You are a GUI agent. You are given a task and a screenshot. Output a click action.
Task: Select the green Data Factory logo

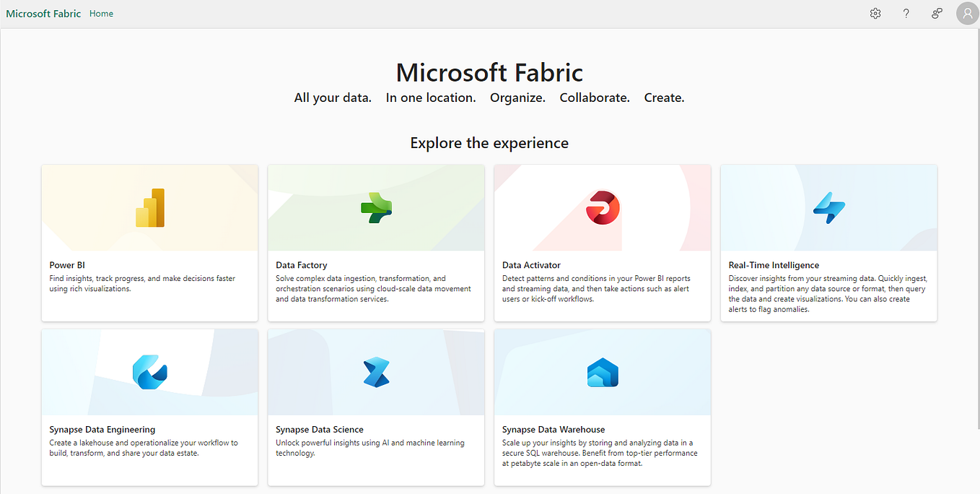pyautogui.click(x=376, y=208)
